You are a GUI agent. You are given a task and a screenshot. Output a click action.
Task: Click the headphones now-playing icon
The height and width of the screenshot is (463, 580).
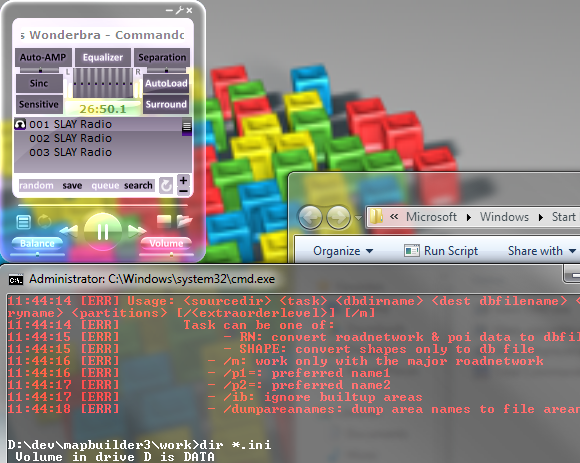click(20, 124)
